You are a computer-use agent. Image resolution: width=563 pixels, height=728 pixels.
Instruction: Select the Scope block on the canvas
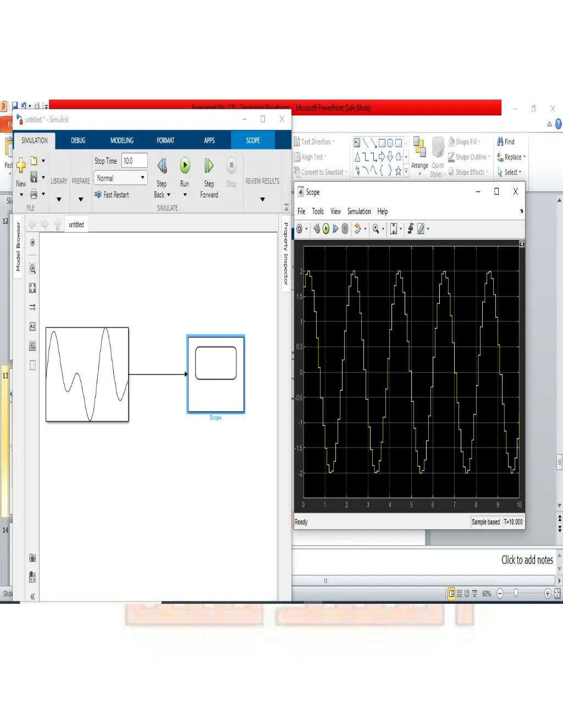tap(216, 374)
